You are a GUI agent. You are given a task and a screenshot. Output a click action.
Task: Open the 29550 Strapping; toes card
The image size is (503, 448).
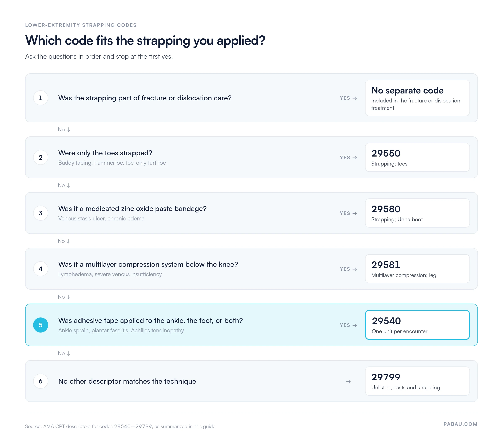pyautogui.click(x=417, y=157)
